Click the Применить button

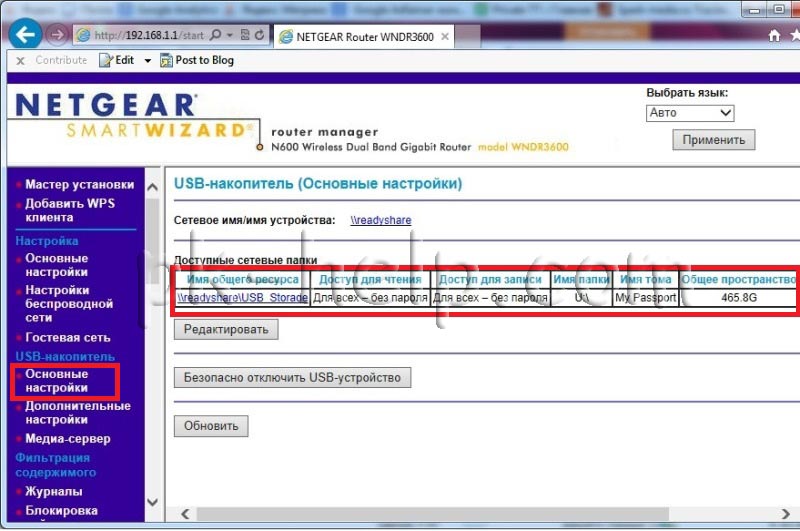[x=714, y=140]
